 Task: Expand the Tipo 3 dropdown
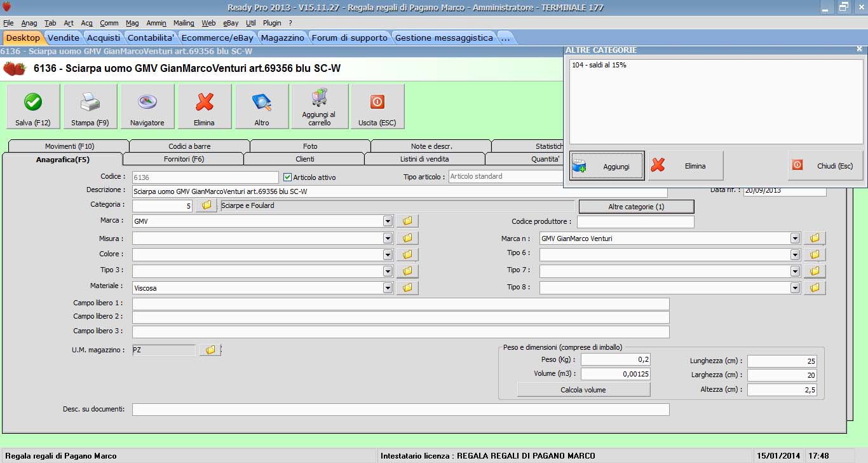(x=388, y=271)
